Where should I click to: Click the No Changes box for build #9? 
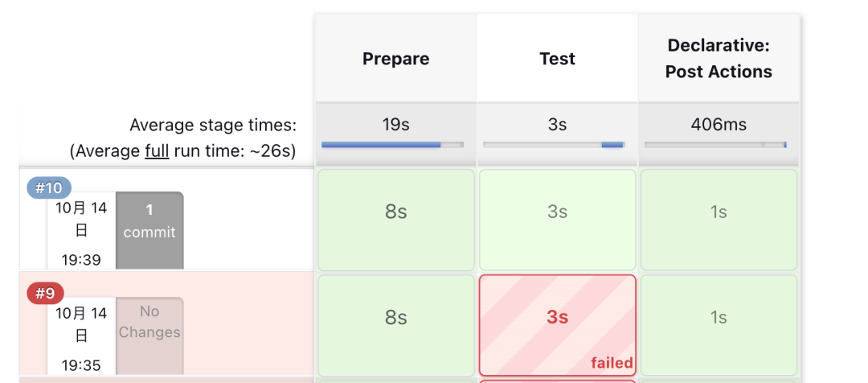(149, 336)
